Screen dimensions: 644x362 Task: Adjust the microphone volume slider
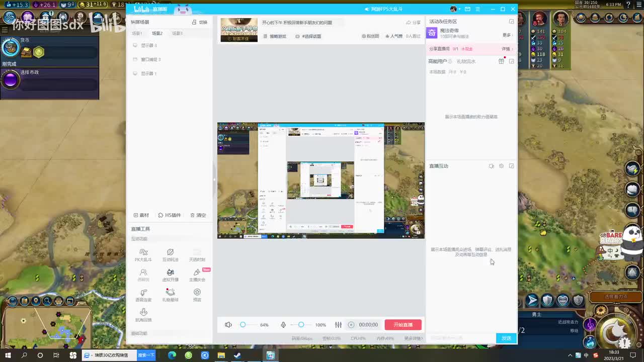pyautogui.click(x=301, y=325)
